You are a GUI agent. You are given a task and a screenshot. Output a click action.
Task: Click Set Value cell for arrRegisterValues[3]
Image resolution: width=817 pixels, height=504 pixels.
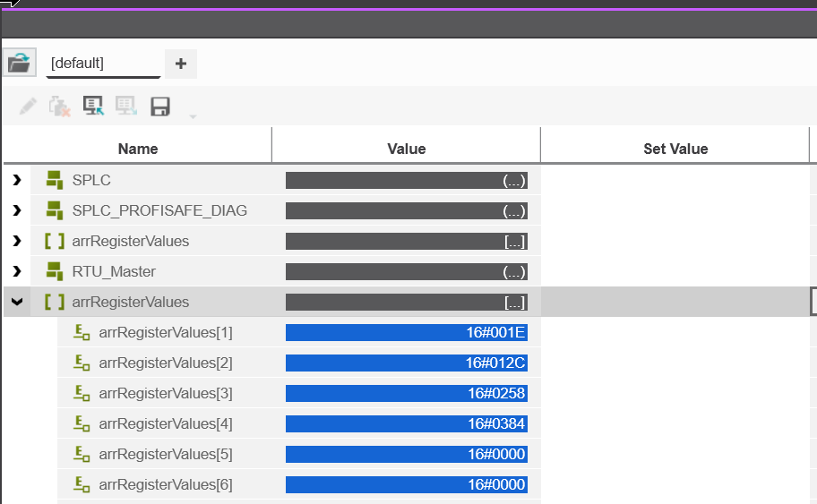(x=675, y=393)
